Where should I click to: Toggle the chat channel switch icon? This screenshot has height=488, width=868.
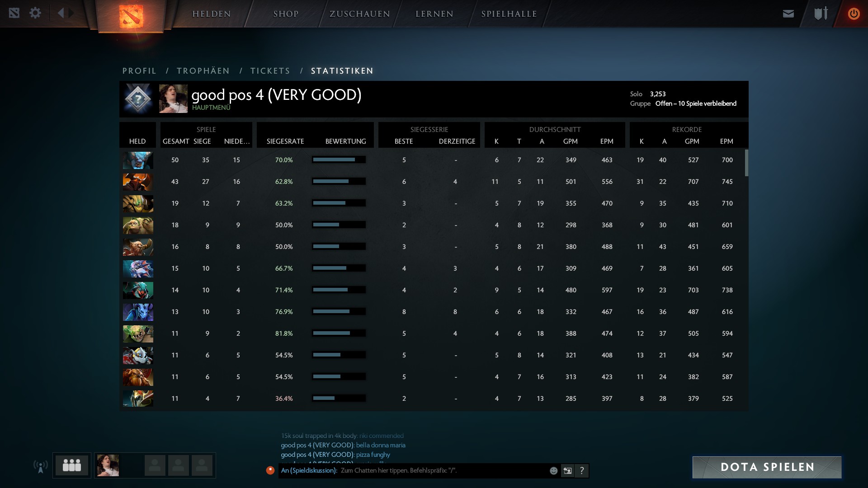(x=567, y=471)
